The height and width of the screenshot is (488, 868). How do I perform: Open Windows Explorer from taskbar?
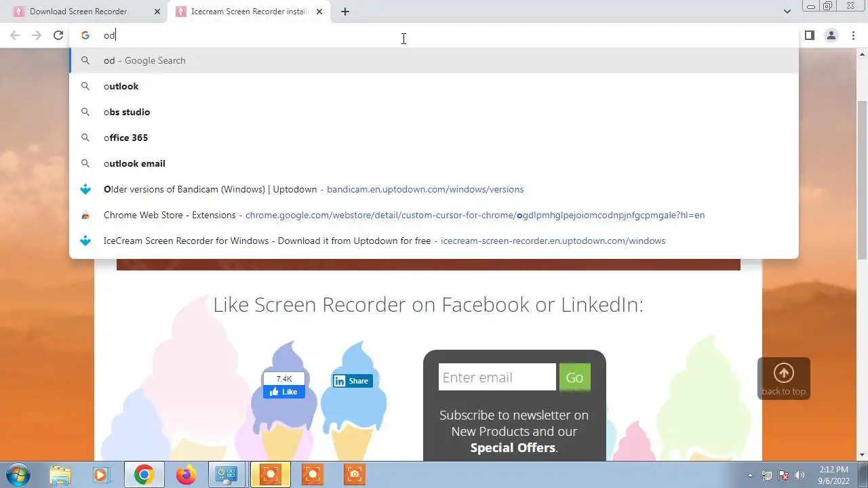(60, 474)
